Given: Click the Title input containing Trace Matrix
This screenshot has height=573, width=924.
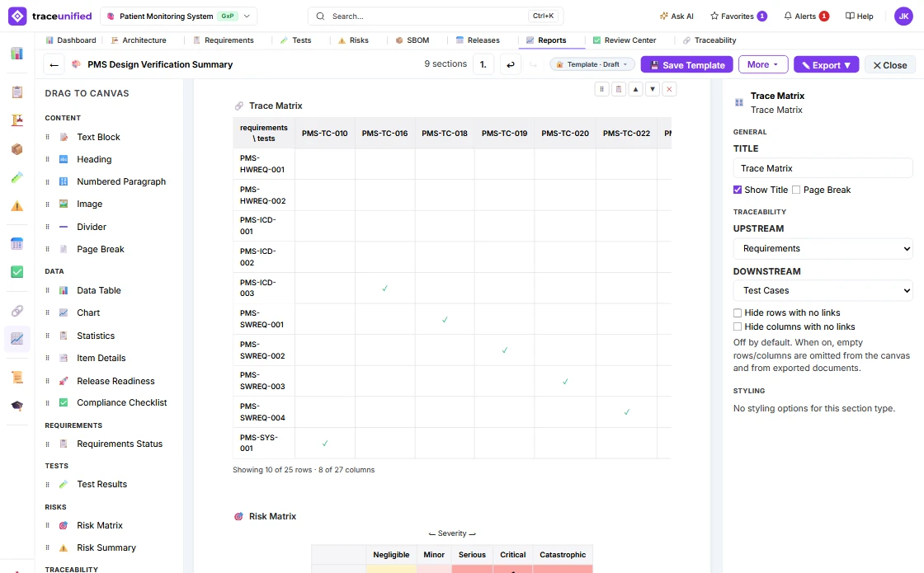Looking at the screenshot, I should 823,168.
